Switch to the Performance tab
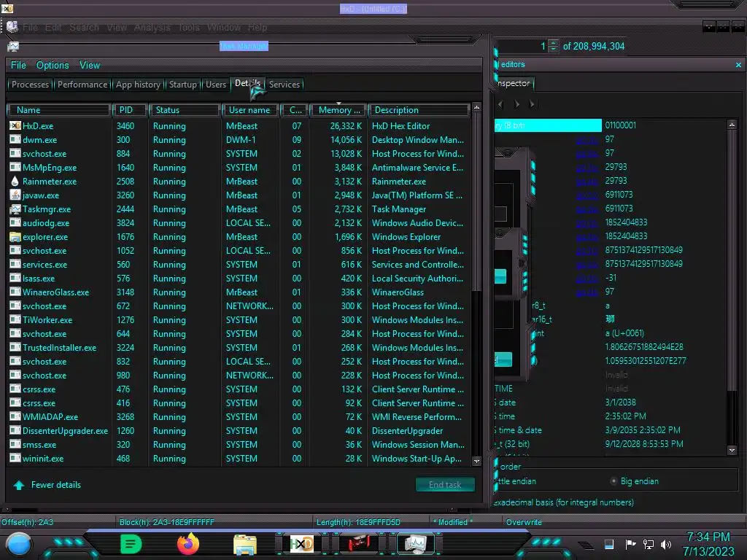Viewport: 747px width, 560px height. click(x=82, y=85)
